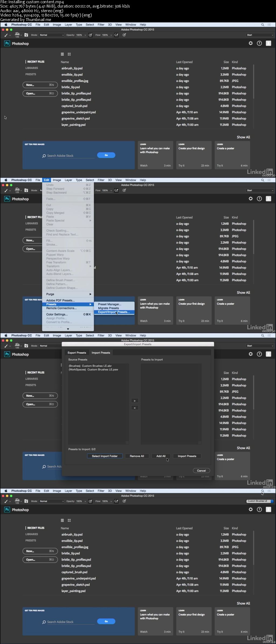Open captured_brush.psd in 00:01:44 frame
This screenshot has width=276, height=644.
(x=74, y=572)
